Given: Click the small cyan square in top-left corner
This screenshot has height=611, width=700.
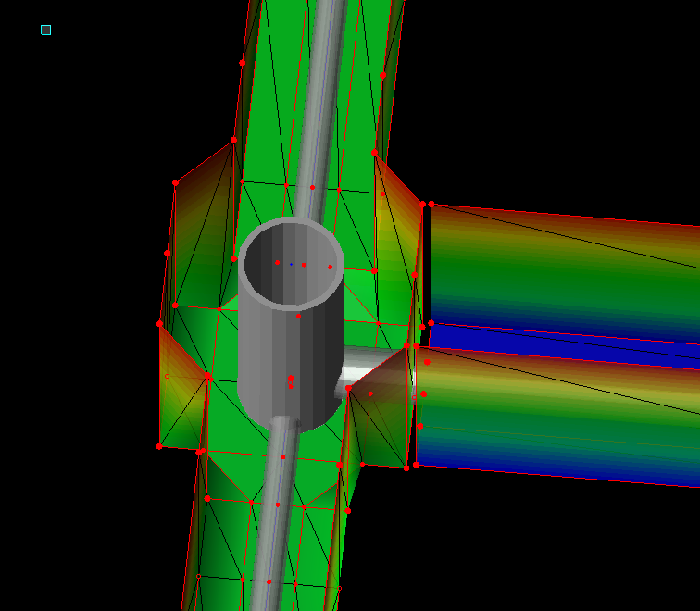Looking at the screenshot, I should tap(45, 30).
